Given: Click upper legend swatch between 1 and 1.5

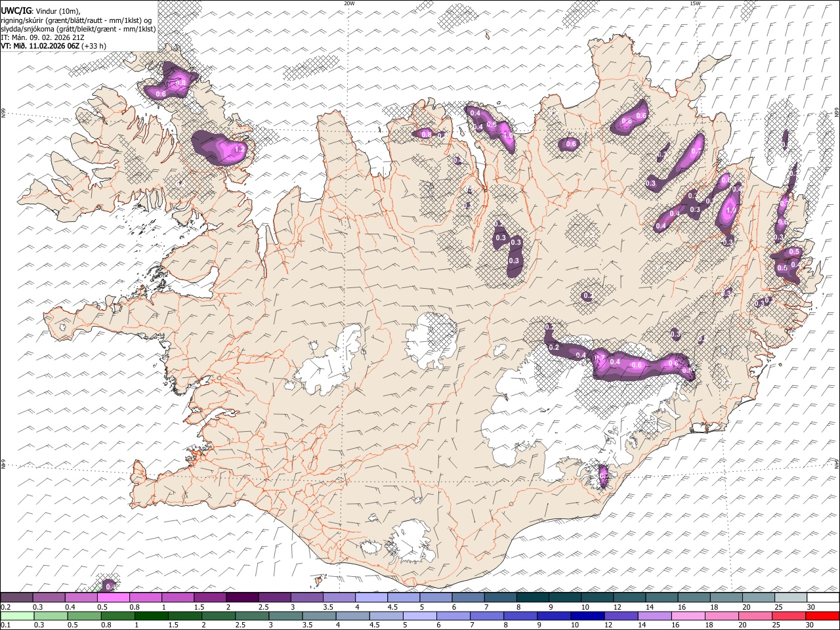Looking at the screenshot, I should 178,597.
